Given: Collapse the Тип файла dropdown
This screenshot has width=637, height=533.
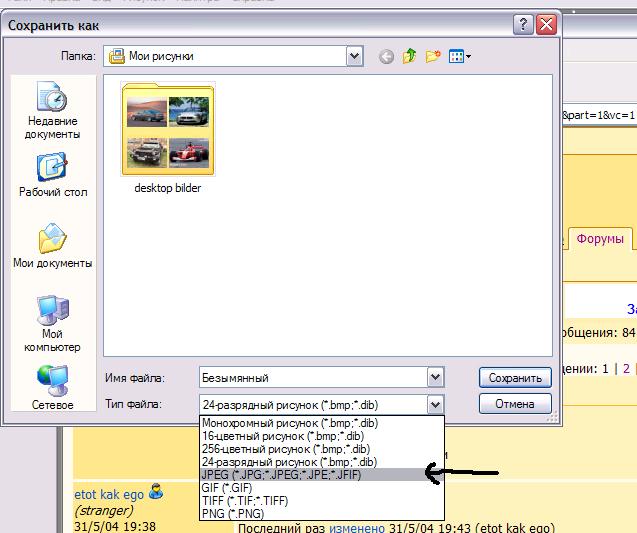Looking at the screenshot, I should pos(435,404).
